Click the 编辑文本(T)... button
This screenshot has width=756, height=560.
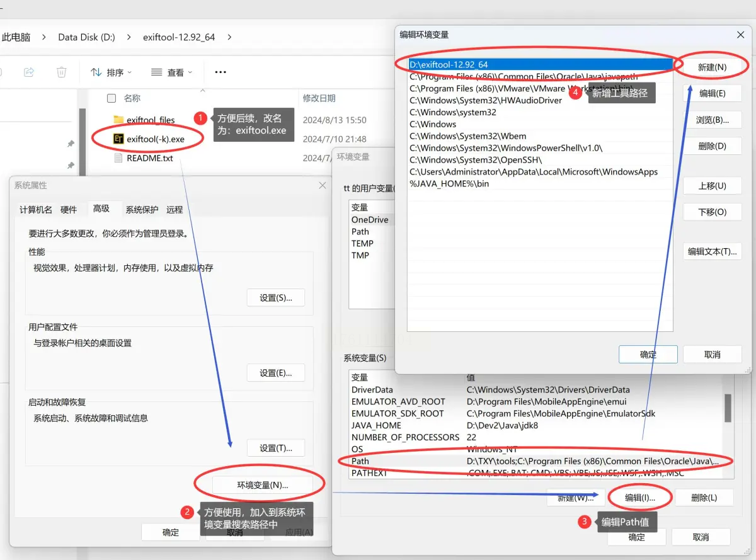tap(712, 251)
